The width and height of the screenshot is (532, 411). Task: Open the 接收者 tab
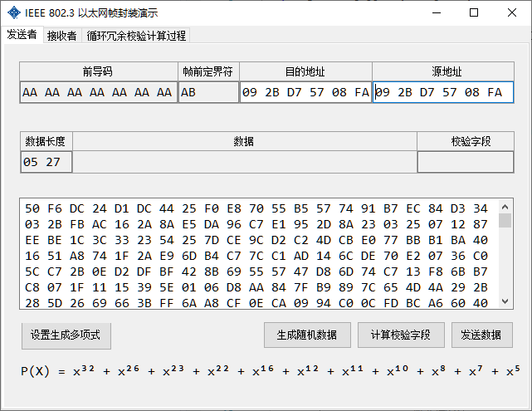point(62,36)
